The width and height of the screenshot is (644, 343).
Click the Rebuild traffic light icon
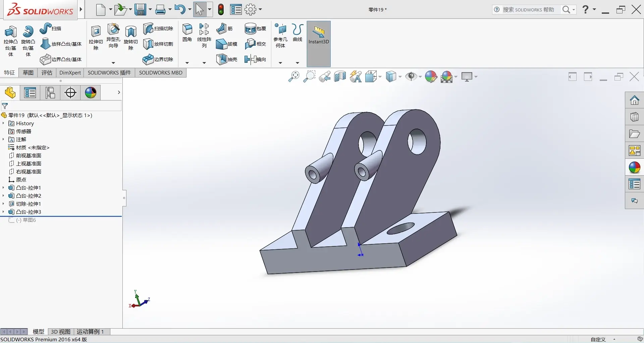click(221, 10)
